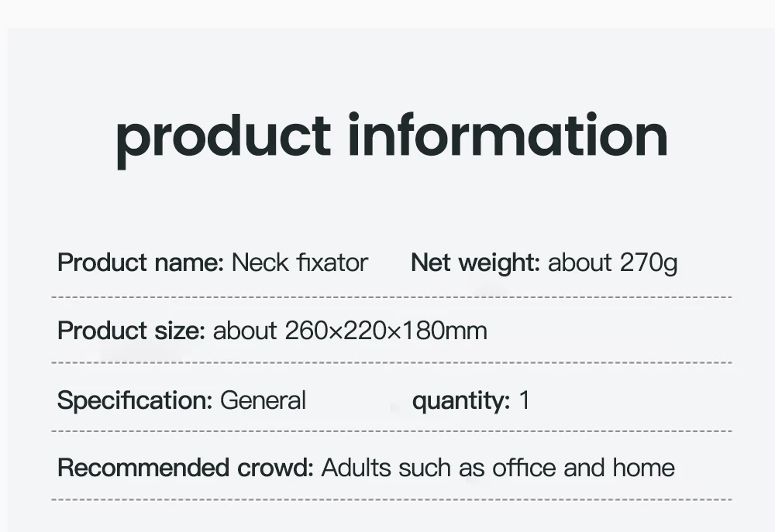
Task: Click 'Adults such as office and home' text
Action: point(498,467)
